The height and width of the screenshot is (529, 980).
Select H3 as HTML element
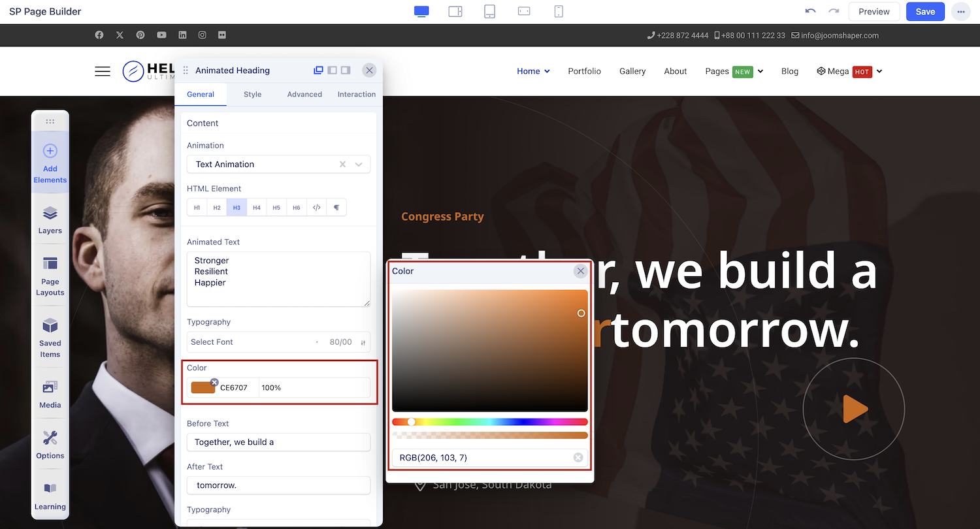237,208
